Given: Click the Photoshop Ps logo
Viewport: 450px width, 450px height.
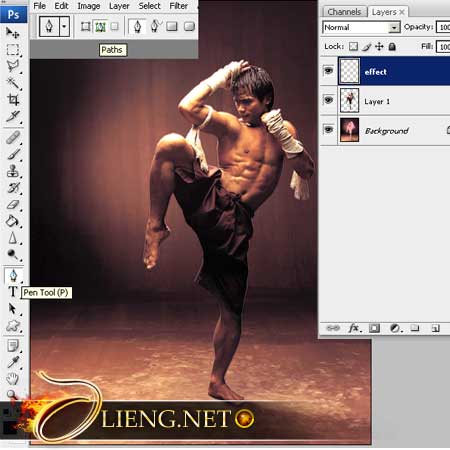Looking at the screenshot, I should tap(13, 15).
